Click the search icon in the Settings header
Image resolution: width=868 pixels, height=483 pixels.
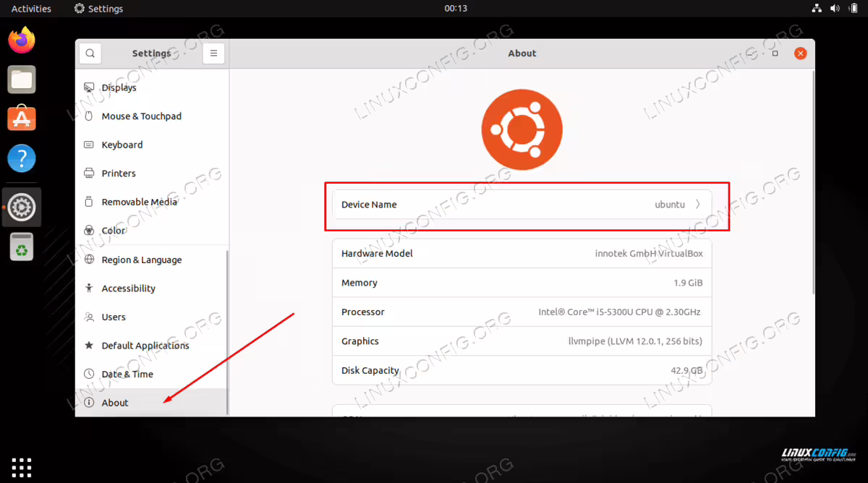[90, 53]
